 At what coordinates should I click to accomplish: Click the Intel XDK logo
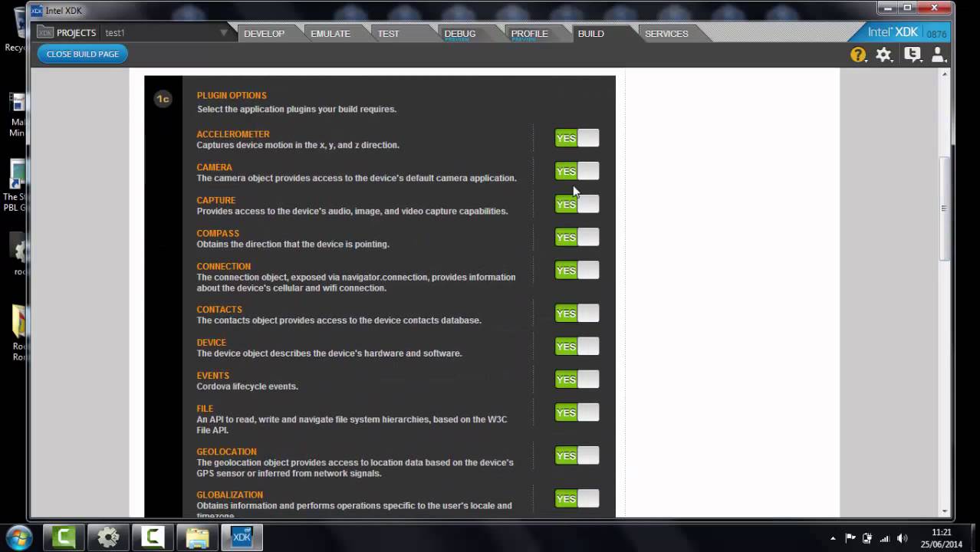pyautogui.click(x=893, y=32)
